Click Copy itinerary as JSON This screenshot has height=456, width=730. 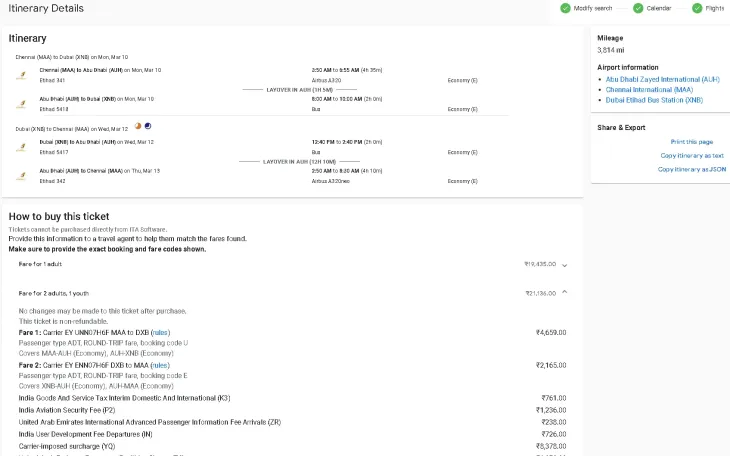coord(691,169)
